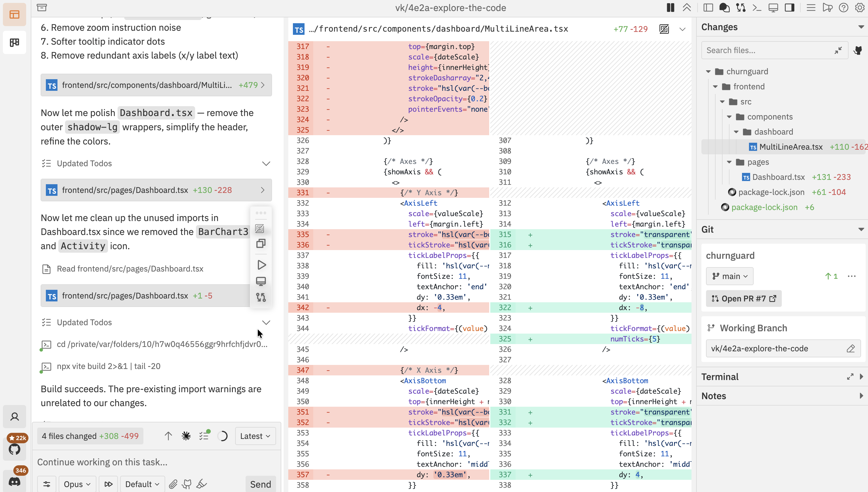Click the Open PR #7 button
Screen dimensions: 868x492
pyautogui.click(x=743, y=299)
